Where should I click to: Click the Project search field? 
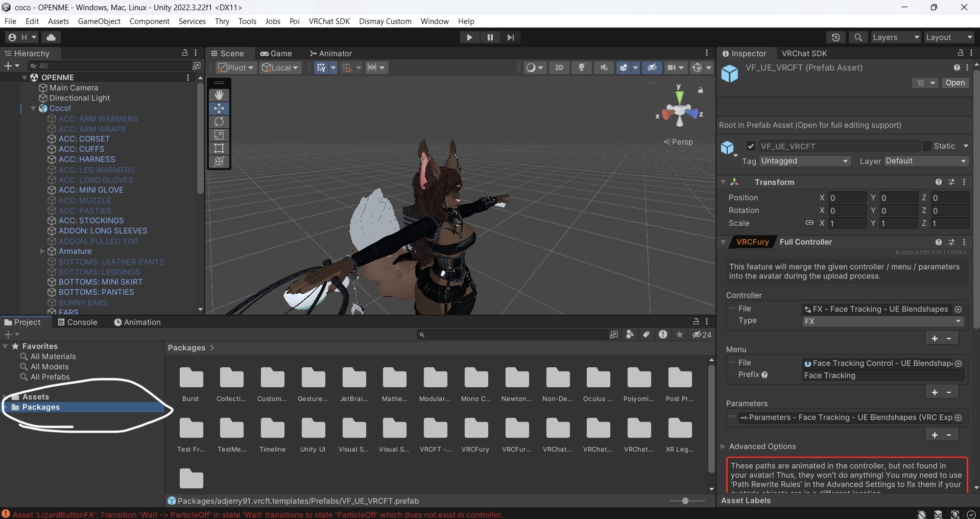513,335
